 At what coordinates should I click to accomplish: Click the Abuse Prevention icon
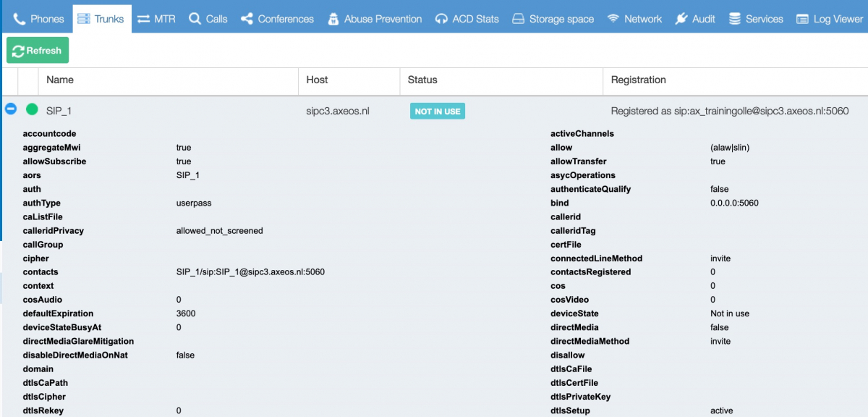pyautogui.click(x=333, y=19)
